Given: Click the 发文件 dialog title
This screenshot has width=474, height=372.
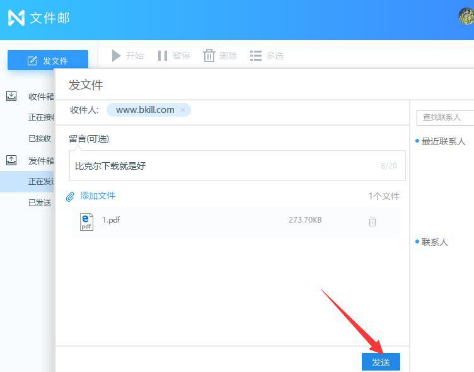Looking at the screenshot, I should [86, 85].
